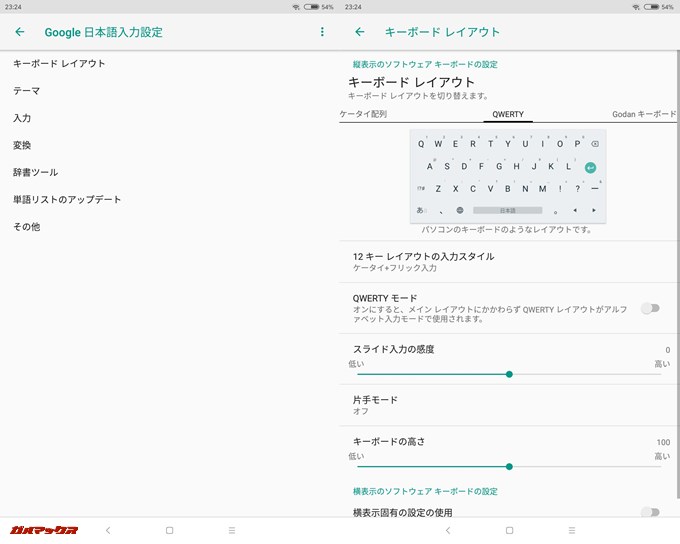Tap the 日本語 space bar in preview
680x544 pixels.
coord(507,210)
